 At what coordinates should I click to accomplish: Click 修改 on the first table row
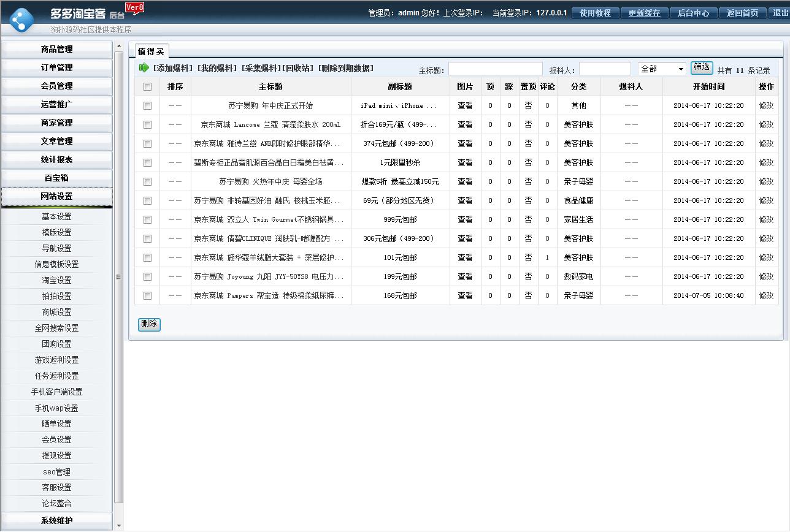coord(766,105)
